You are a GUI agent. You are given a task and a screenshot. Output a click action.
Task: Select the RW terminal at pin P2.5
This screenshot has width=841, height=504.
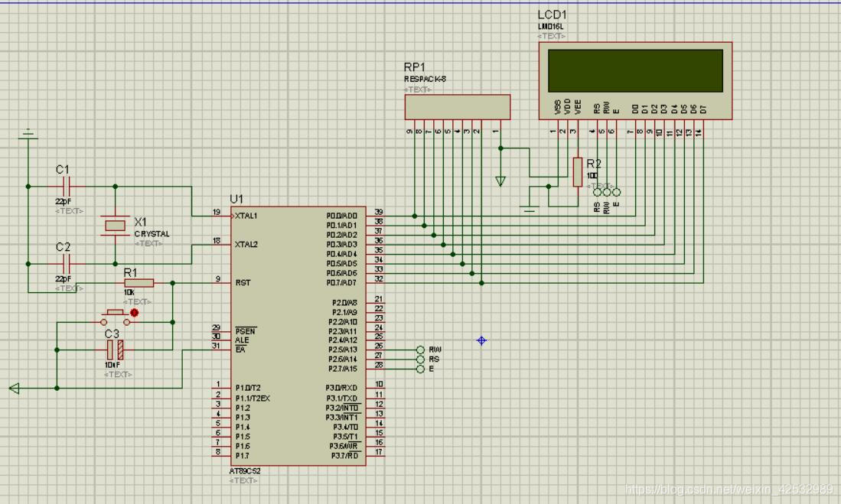420,350
